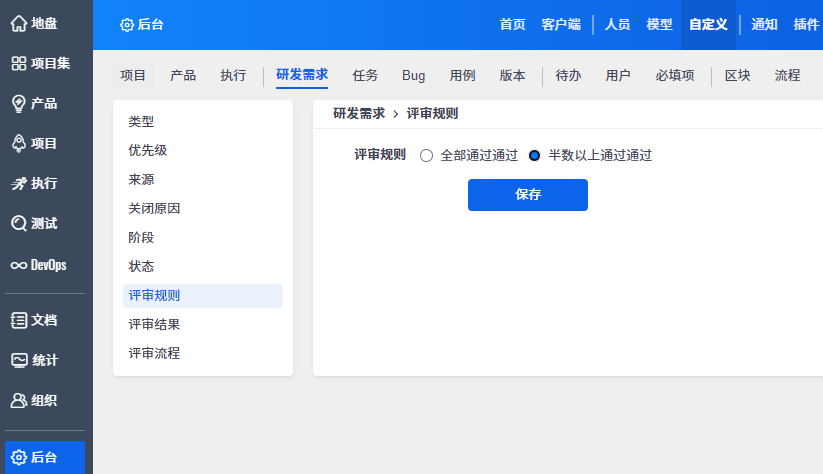The width and height of the screenshot is (823, 474).
Task: Click the 测试 magnifier icon
Action: (18, 223)
